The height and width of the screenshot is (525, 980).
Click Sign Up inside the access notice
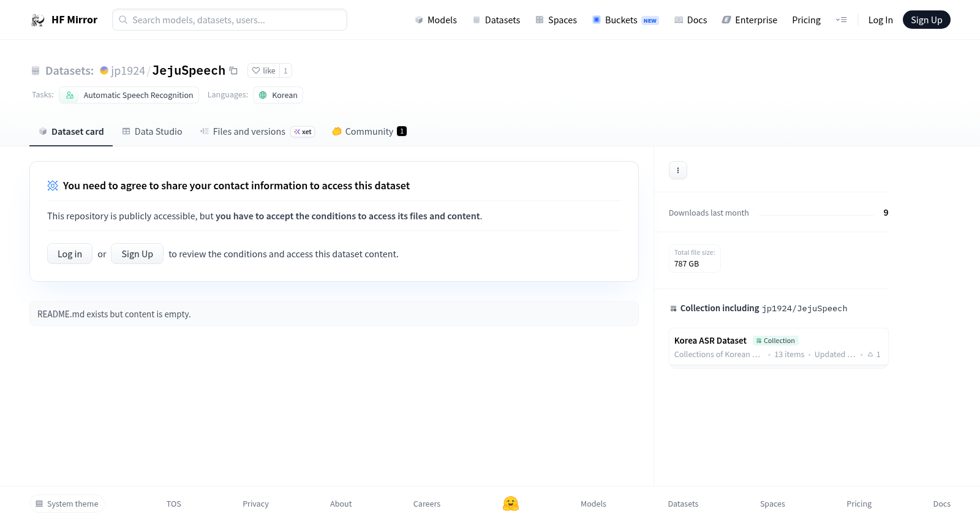(137, 254)
